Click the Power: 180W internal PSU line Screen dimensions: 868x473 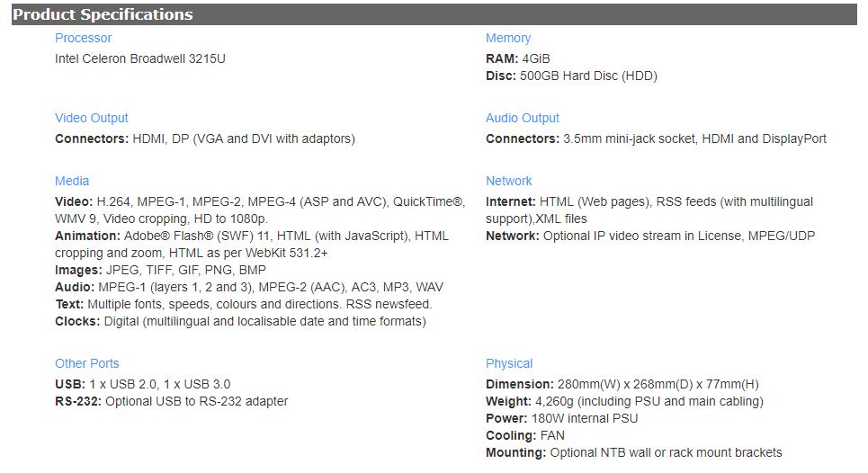pos(561,419)
